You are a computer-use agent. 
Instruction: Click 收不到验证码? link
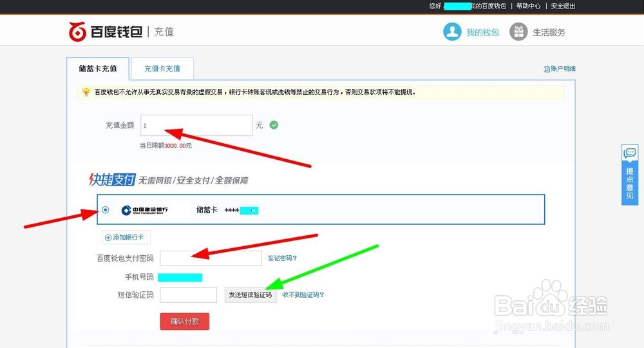[303, 295]
